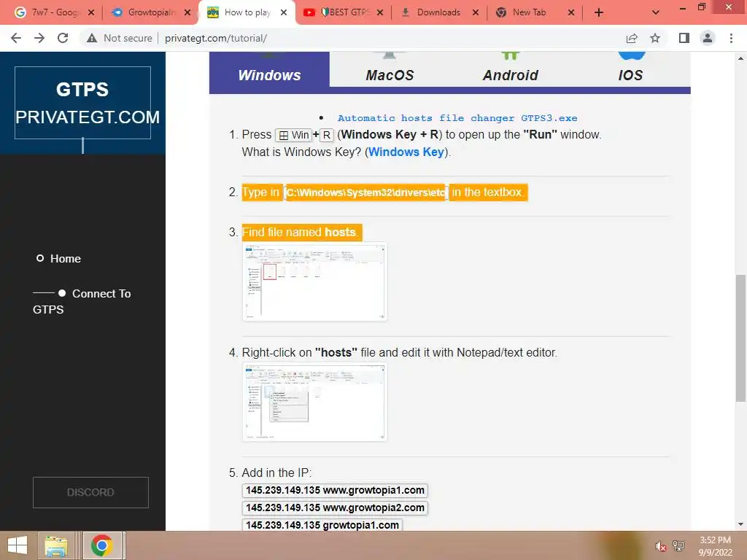Open the hosts file location screenshot
747x560 pixels.
pyautogui.click(x=314, y=281)
